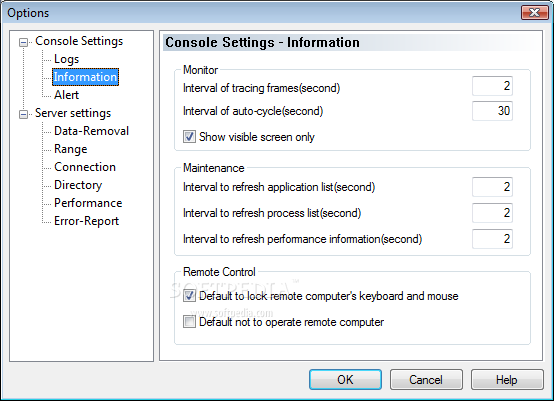The height and width of the screenshot is (401, 554).
Task: Open Error-Report settings
Action: coord(86,221)
